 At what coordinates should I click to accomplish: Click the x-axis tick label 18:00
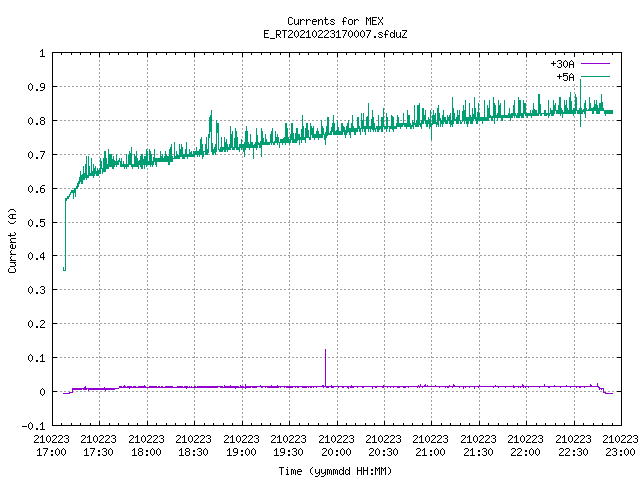pyautogui.click(x=146, y=452)
